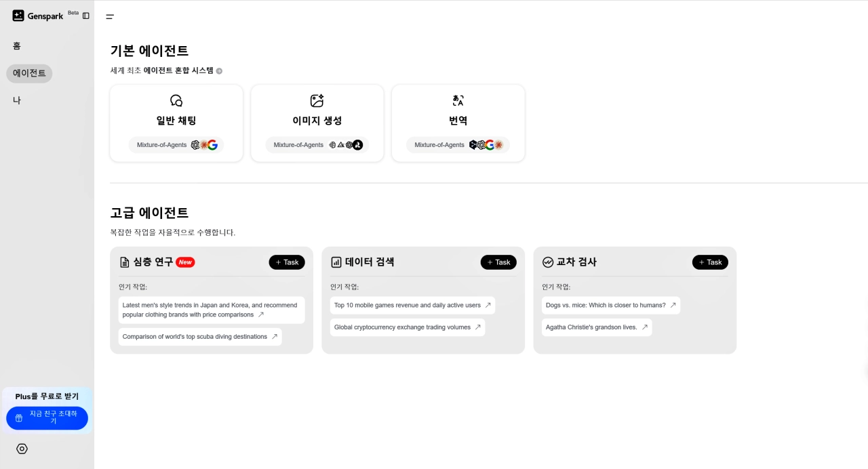This screenshot has height=469, width=868.
Task: Select the 교차 검사 checkmark icon
Action: point(547,262)
